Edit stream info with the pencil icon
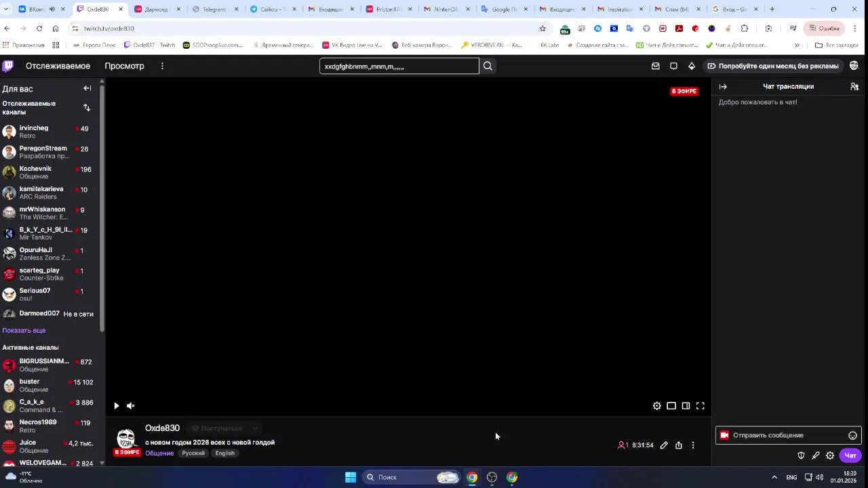Image resolution: width=868 pixels, height=488 pixels. 664,445
